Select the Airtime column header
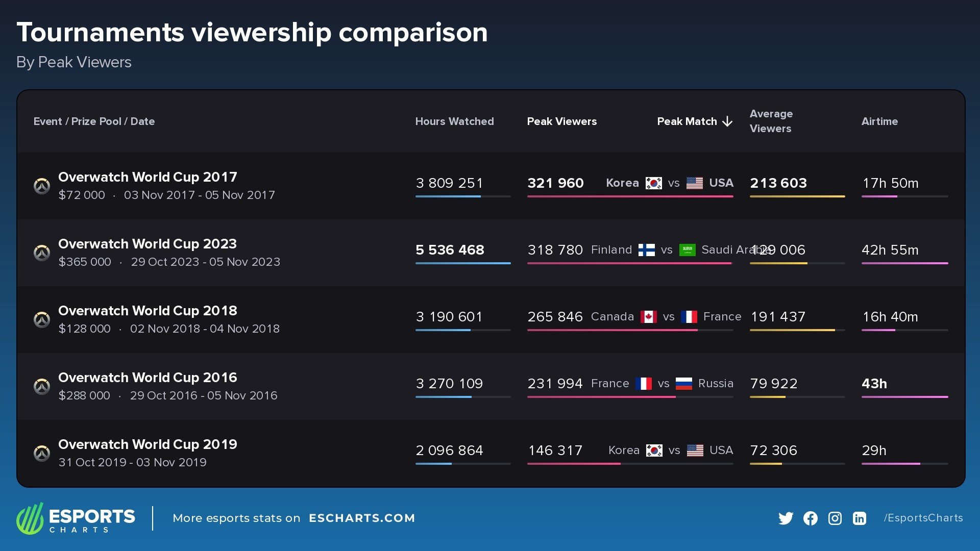The height and width of the screenshot is (551, 980). 879,121
